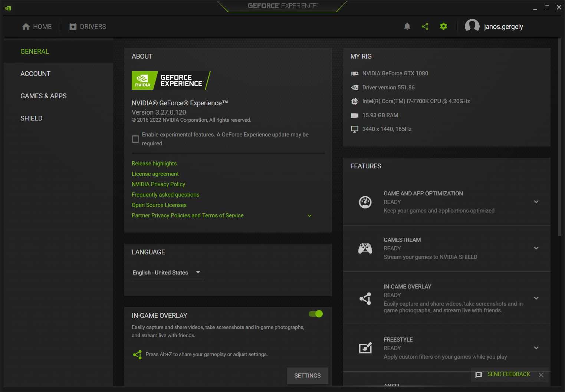Open Open Source Licenses link
Viewport: 565px width, 392px height.
pyautogui.click(x=159, y=205)
